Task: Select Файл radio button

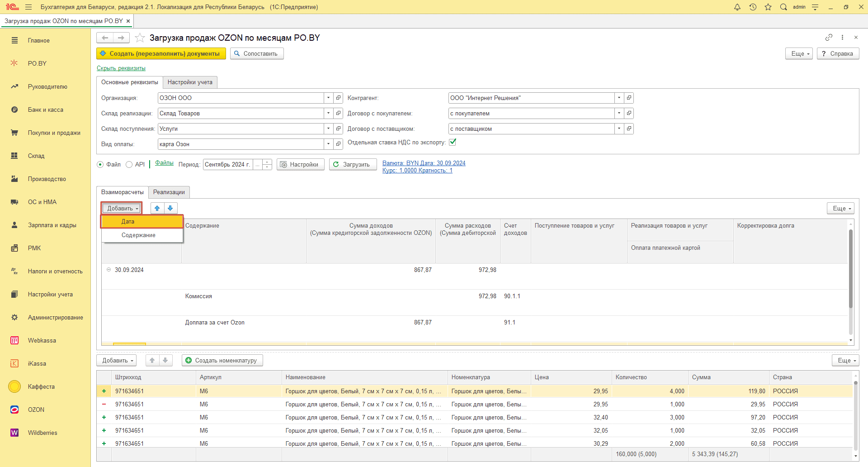Action: point(100,165)
